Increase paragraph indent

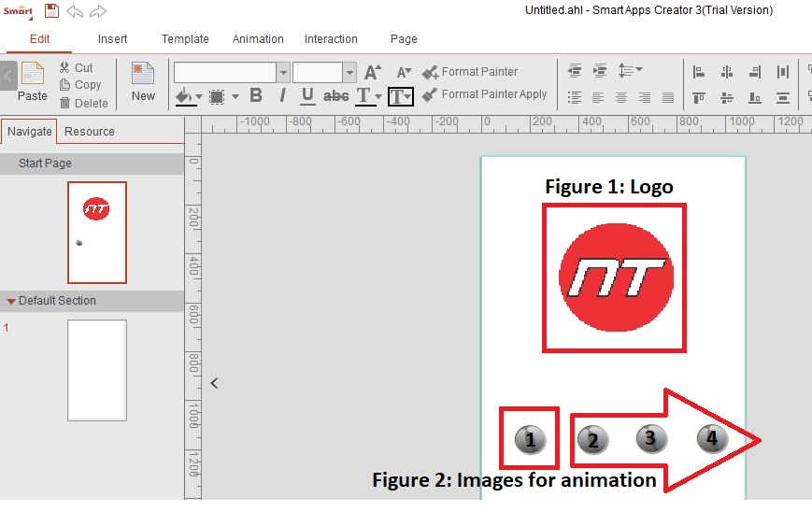[x=600, y=70]
